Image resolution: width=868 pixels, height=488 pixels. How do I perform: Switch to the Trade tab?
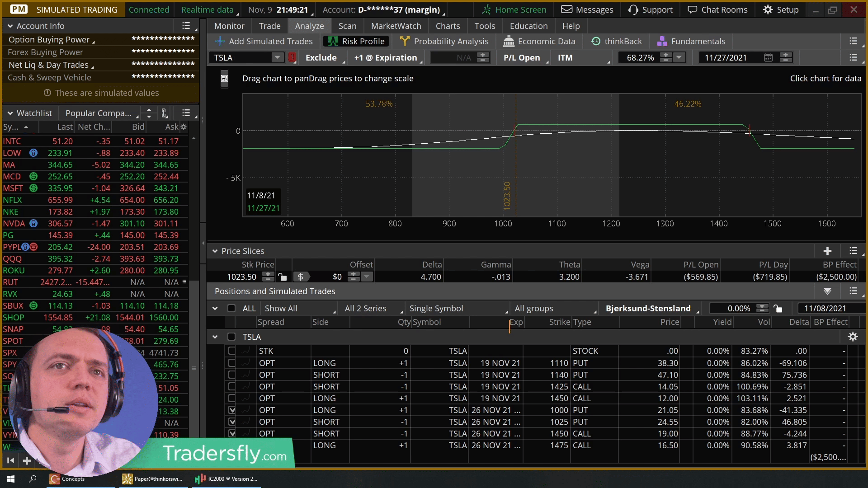(270, 26)
